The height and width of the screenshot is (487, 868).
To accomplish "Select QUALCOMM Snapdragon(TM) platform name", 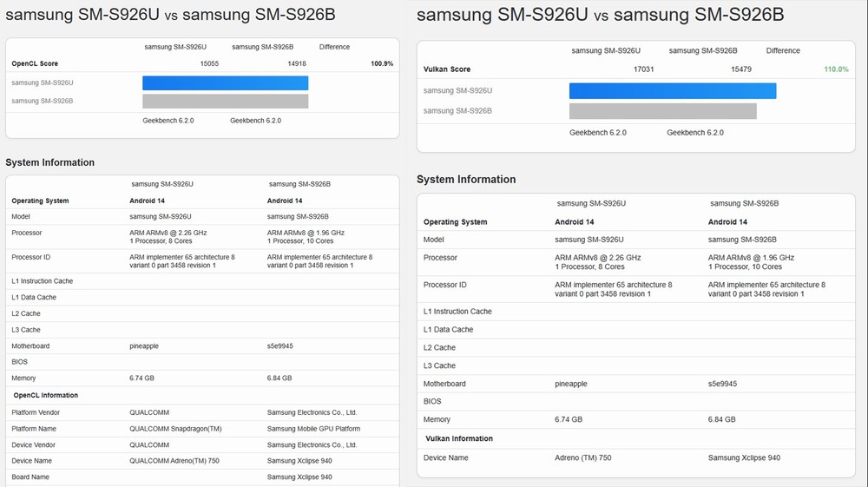I will (175, 429).
